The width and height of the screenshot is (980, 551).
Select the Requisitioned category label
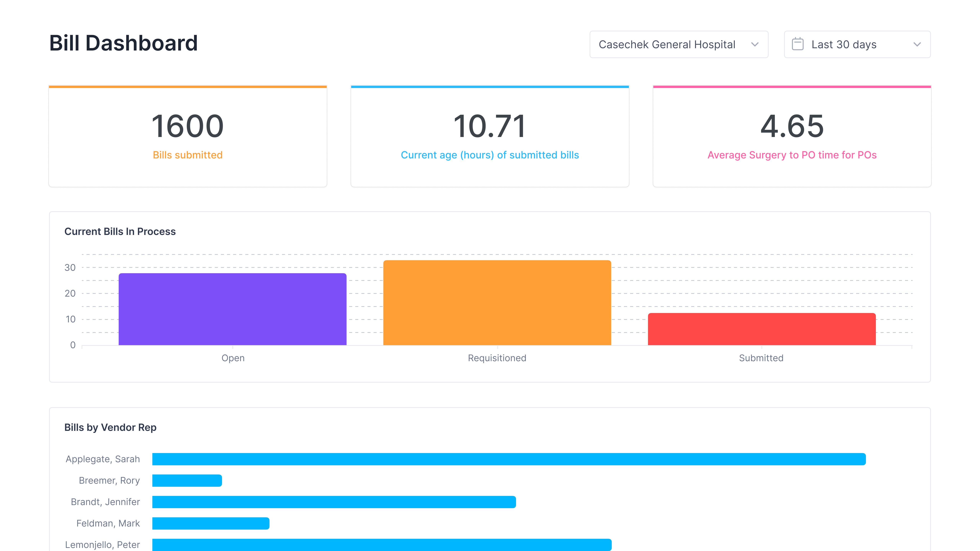click(497, 358)
